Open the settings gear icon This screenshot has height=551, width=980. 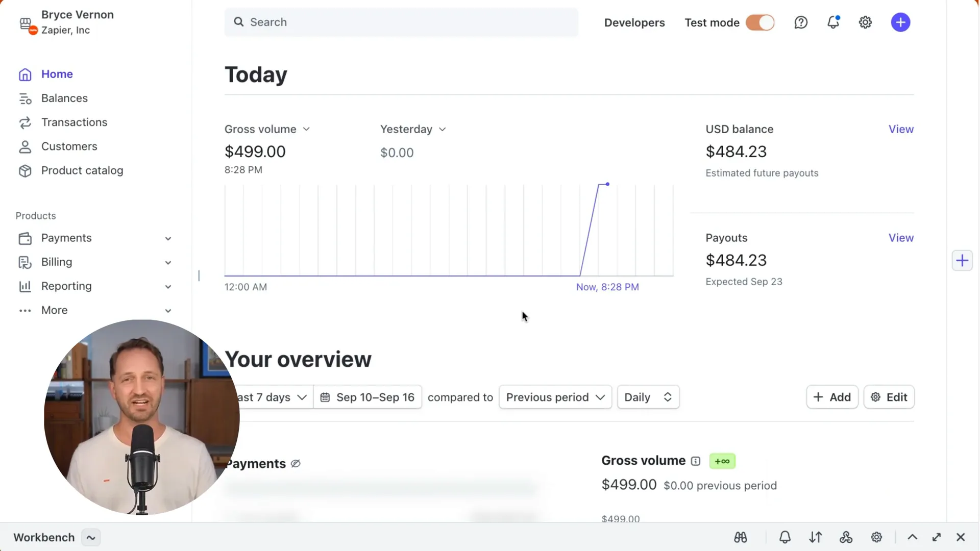coord(866,21)
